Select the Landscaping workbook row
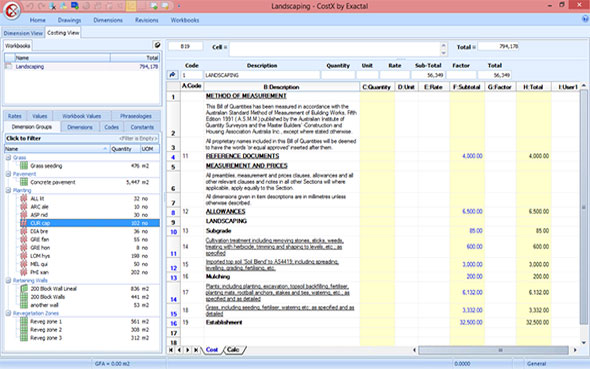Viewport: 590px width, 369px height. tap(82, 67)
